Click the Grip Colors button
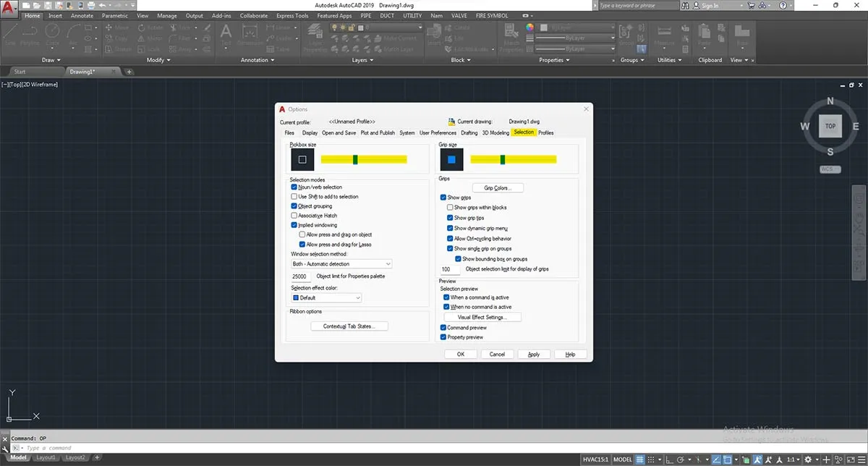This screenshot has height=466, width=868. click(497, 187)
